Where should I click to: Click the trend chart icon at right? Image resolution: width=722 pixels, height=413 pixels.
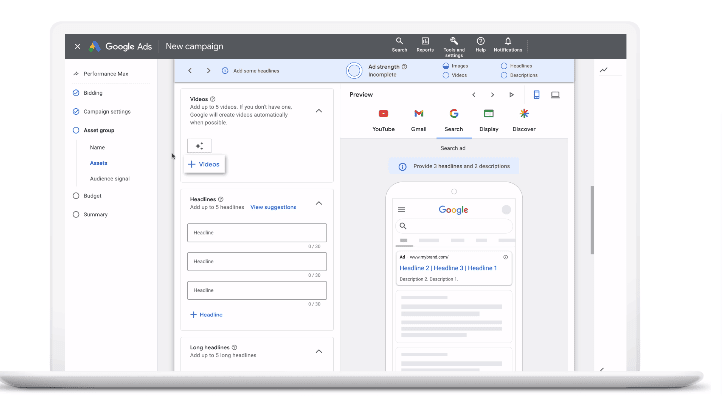pos(604,70)
